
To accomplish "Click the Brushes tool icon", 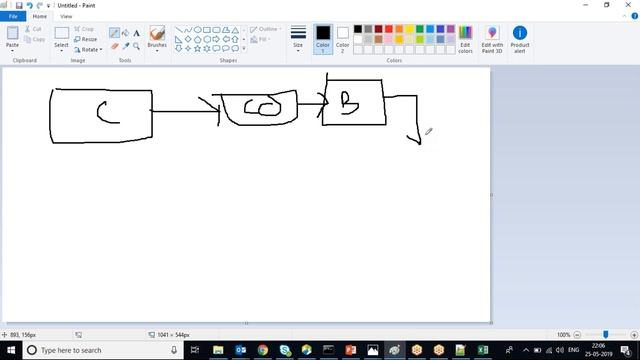I will coord(157,33).
